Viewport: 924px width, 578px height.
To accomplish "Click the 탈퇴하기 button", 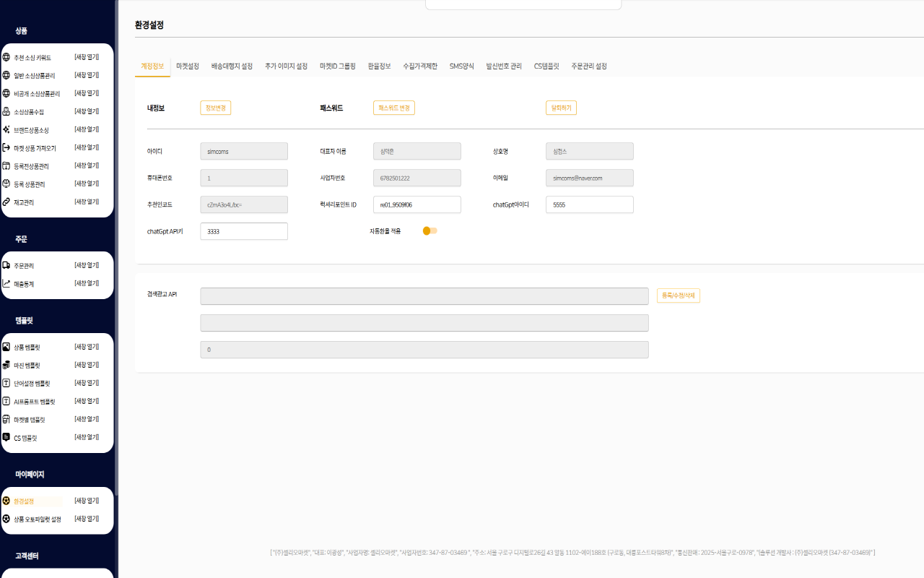I will tap(561, 108).
